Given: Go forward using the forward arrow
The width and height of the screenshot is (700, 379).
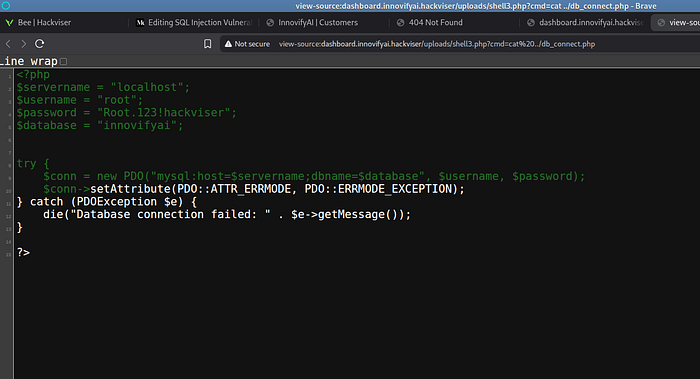Looking at the screenshot, I should click(24, 44).
